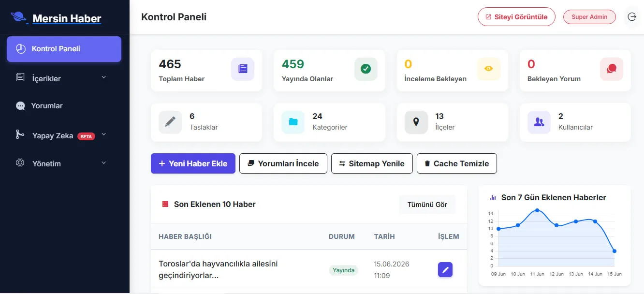Click the yellow eye İnceleme Bekleyen icon
The width and height of the screenshot is (644, 294).
489,69
